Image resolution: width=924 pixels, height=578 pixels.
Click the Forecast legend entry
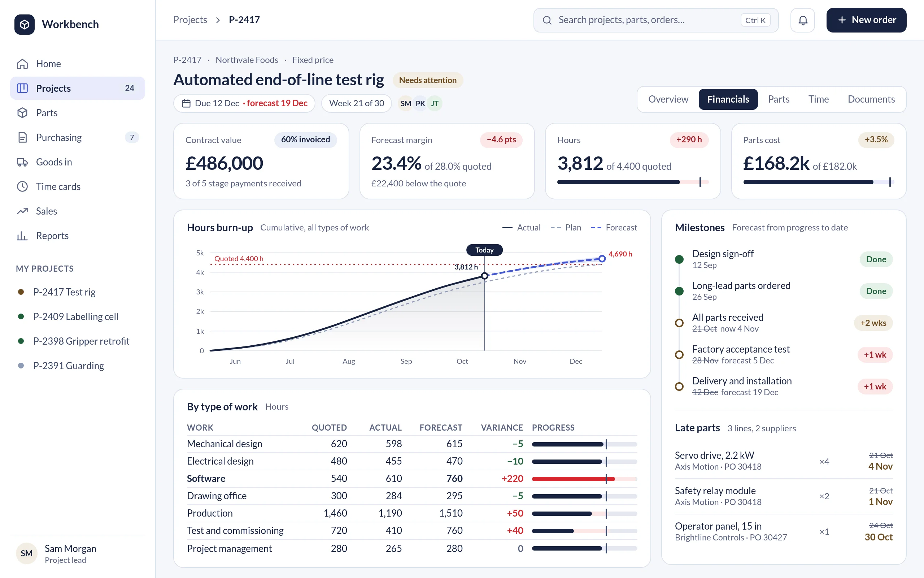[x=614, y=228]
